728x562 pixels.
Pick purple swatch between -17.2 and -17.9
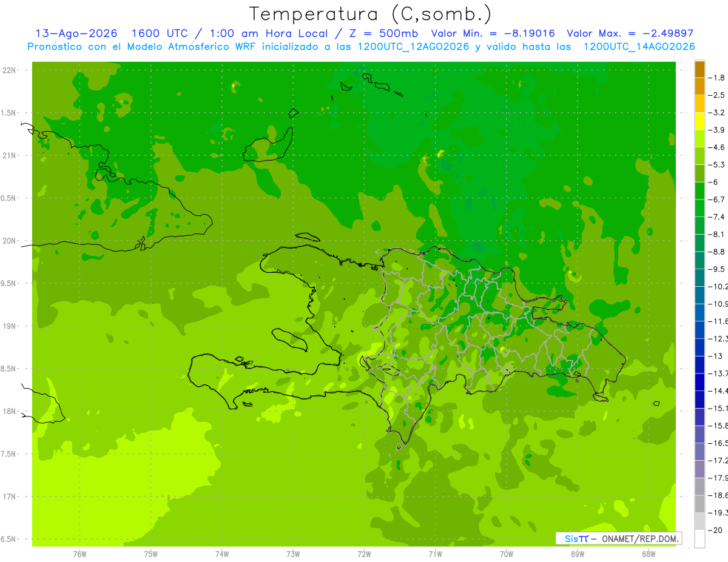pos(699,469)
